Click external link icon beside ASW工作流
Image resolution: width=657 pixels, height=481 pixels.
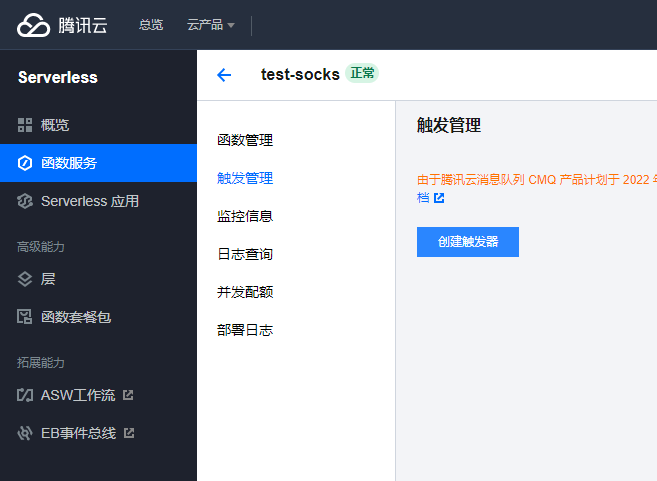click(x=128, y=395)
